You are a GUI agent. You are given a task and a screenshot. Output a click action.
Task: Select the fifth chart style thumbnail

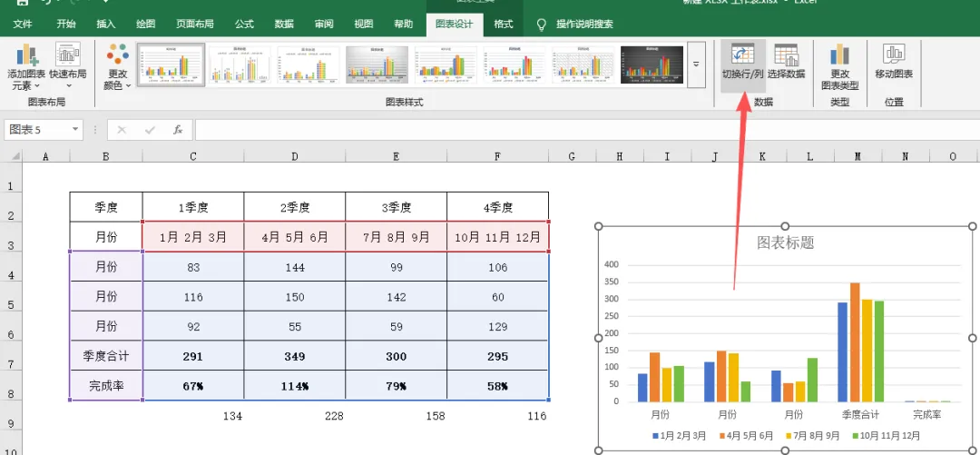pos(446,65)
